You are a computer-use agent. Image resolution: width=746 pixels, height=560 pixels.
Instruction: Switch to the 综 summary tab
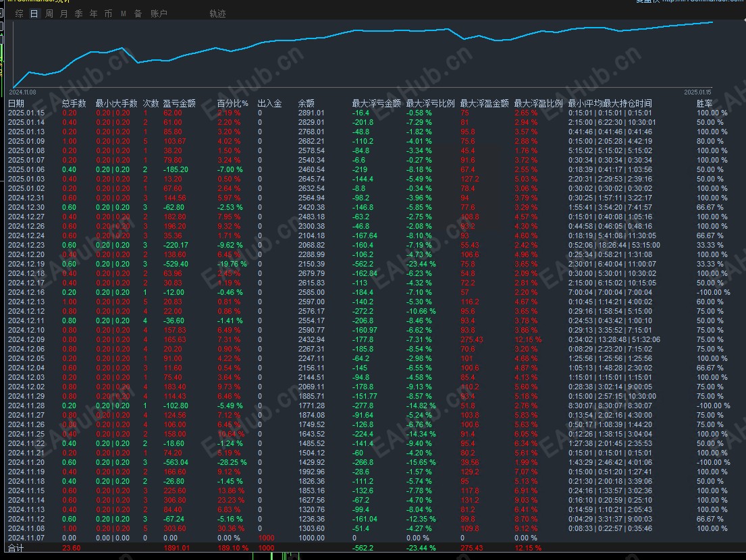pos(19,13)
